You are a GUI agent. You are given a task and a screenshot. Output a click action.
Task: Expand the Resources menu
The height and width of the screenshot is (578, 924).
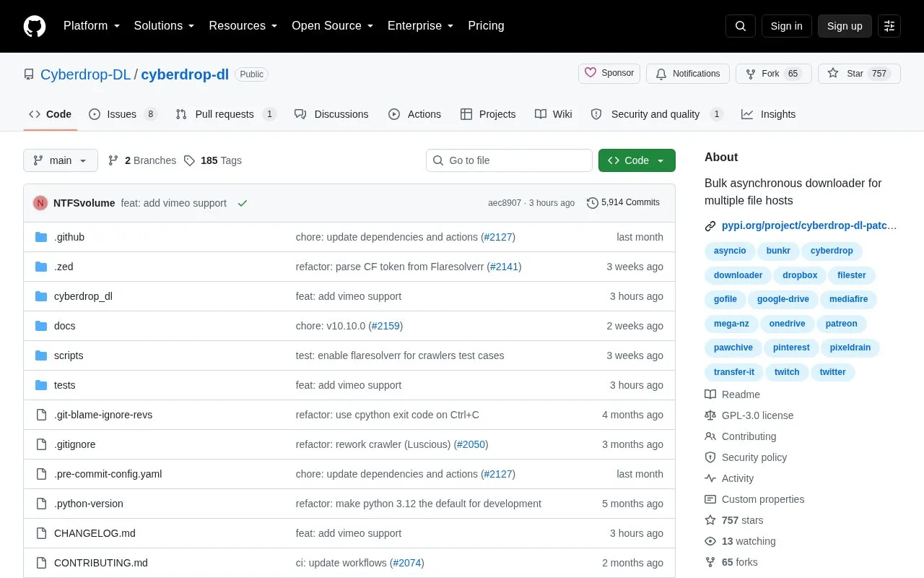pos(243,26)
